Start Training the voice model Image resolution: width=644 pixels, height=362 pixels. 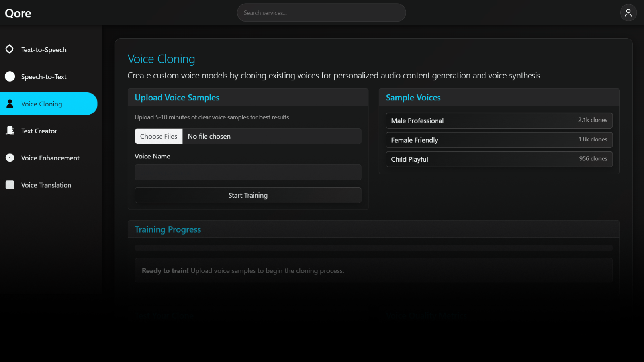[x=248, y=195]
